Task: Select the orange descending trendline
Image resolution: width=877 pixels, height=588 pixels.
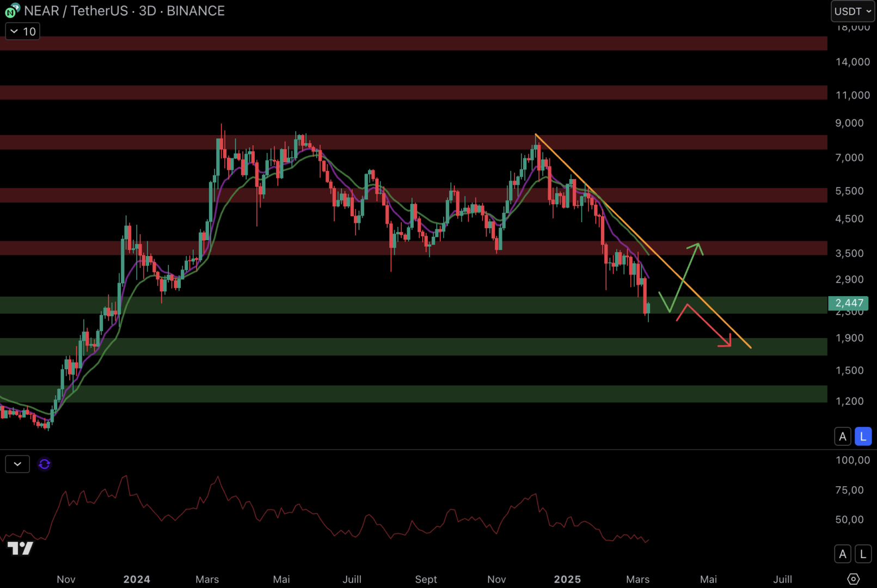Action: pyautogui.click(x=643, y=241)
